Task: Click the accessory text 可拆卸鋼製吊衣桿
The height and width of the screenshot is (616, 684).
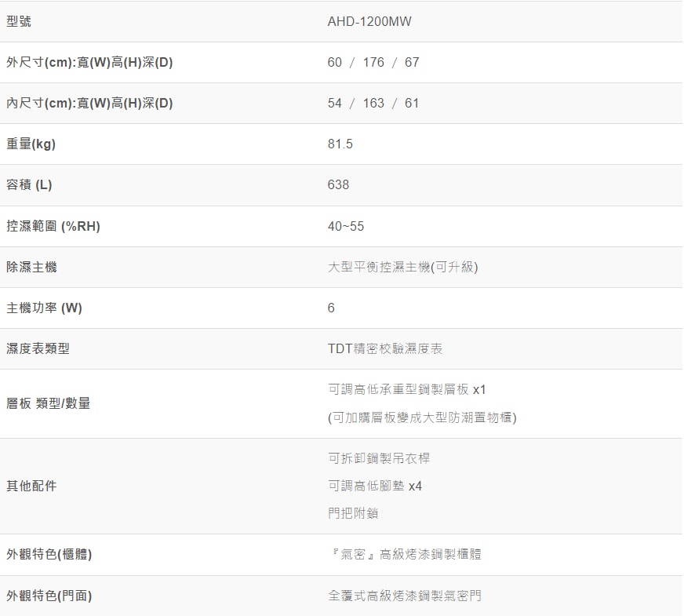Action: 379,458
